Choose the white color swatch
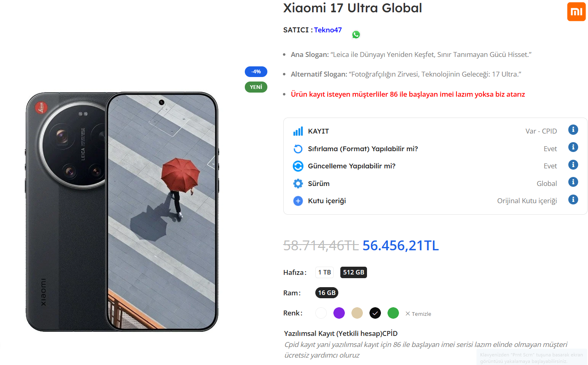Screen dimensions: 588x365 pyautogui.click(x=321, y=313)
